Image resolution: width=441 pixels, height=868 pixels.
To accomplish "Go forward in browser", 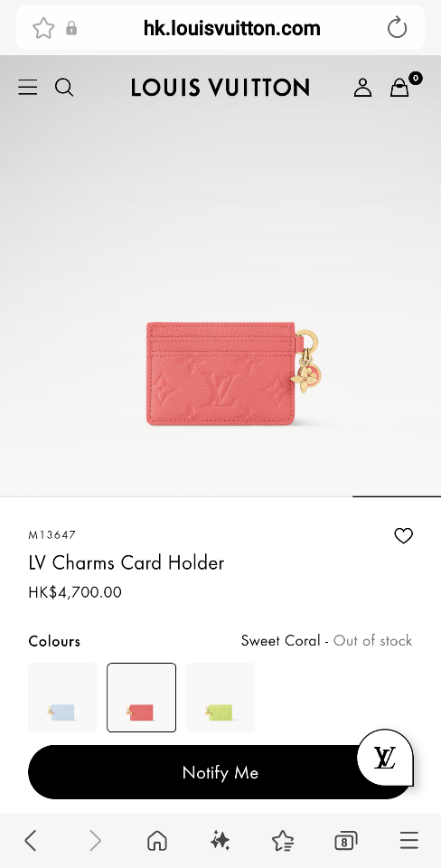I will [x=95, y=841].
